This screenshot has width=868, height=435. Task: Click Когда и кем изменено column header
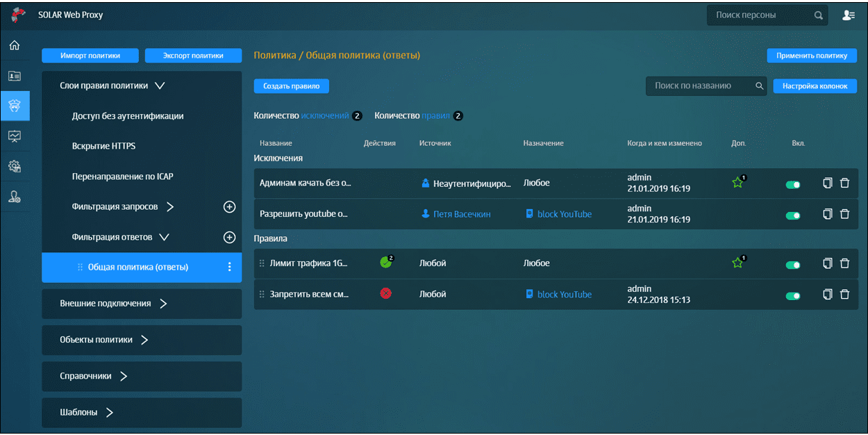pyautogui.click(x=665, y=143)
